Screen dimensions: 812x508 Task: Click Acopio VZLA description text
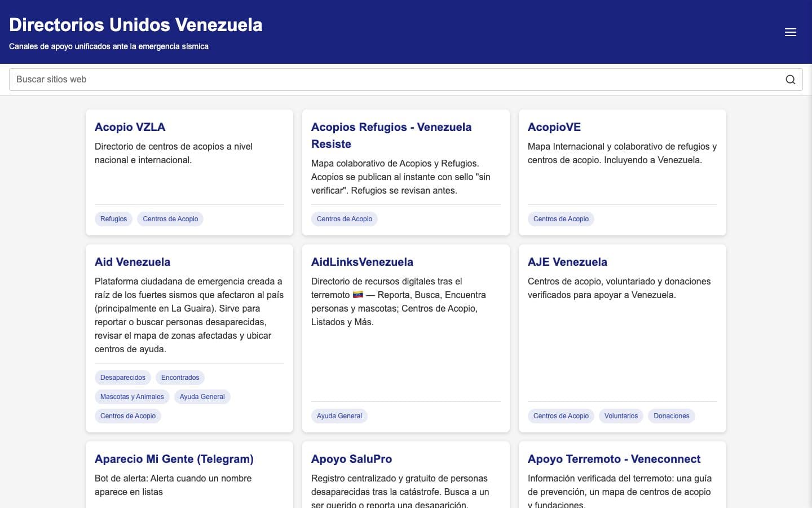pos(174,153)
